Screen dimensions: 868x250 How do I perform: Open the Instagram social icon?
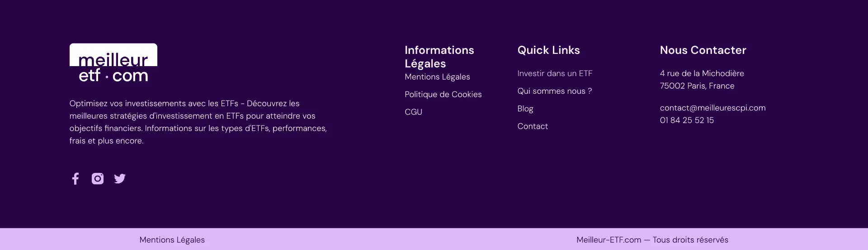98,178
